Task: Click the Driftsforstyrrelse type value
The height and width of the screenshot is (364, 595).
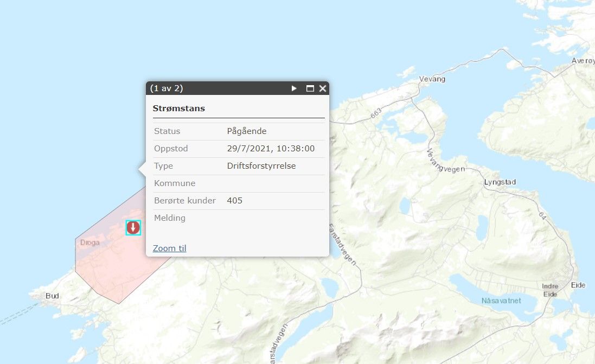Action: (x=261, y=166)
